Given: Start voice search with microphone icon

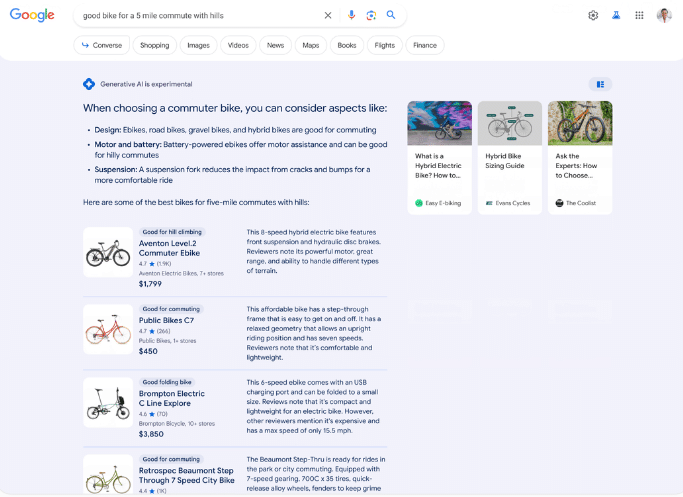Looking at the screenshot, I should (351, 15).
